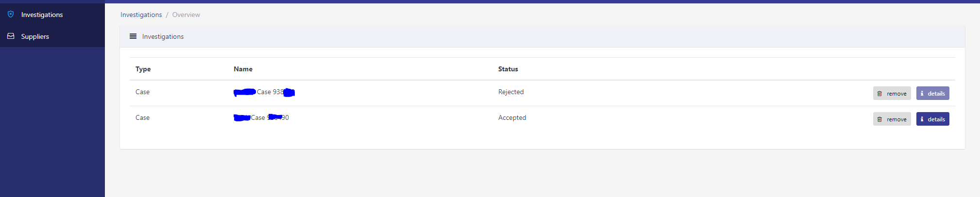Click the Status column header

tap(508, 69)
